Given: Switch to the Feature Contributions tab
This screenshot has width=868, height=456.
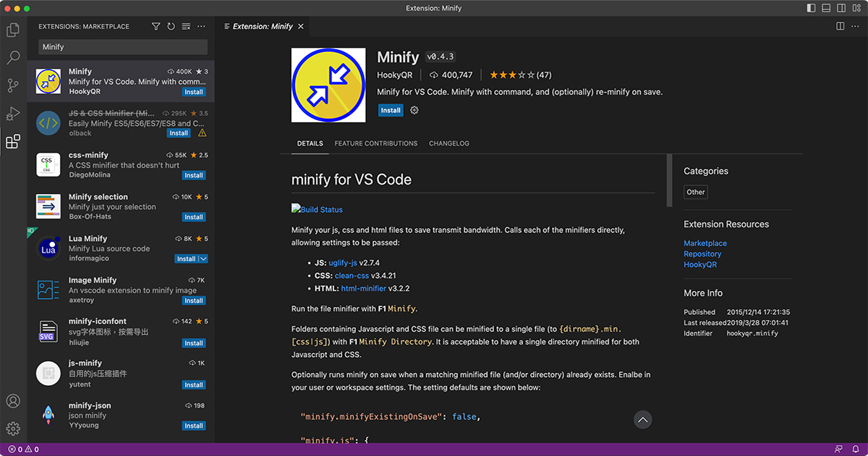Looking at the screenshot, I should pyautogui.click(x=376, y=143).
